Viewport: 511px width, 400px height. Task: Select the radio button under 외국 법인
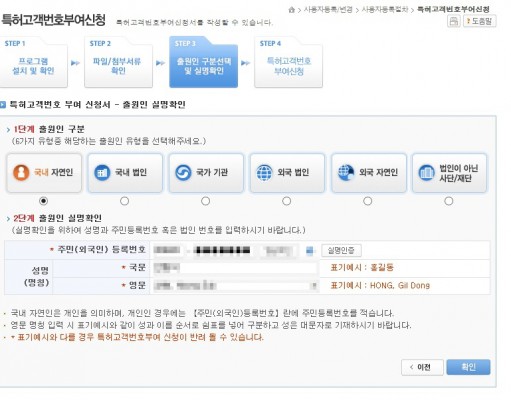pyautogui.click(x=287, y=201)
